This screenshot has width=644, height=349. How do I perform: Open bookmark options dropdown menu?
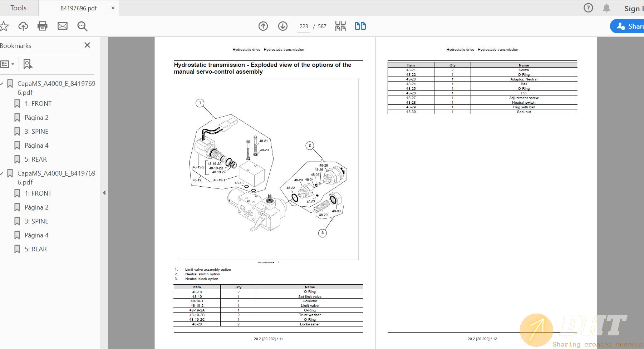click(8, 64)
